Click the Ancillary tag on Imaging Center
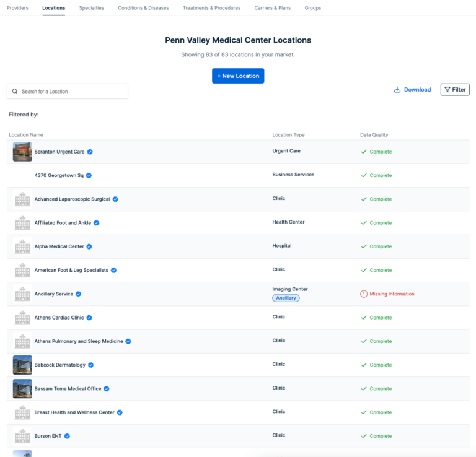Screen dimensions: 476x457 [286, 298]
